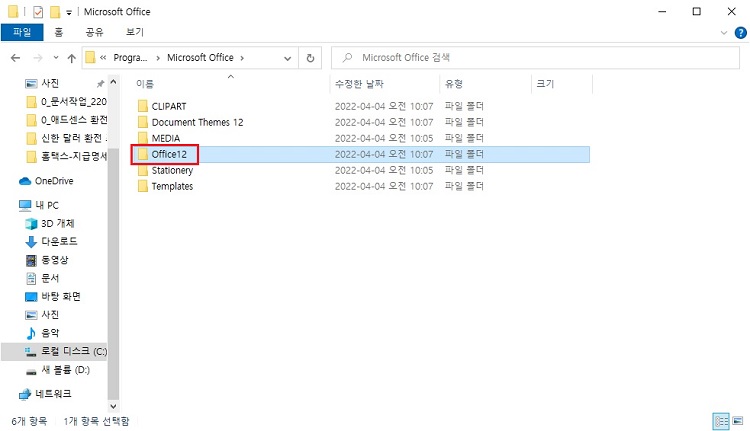750x431 pixels.
Task: Click Stationery row's 파일 폴더 type text
Action: 464,170
